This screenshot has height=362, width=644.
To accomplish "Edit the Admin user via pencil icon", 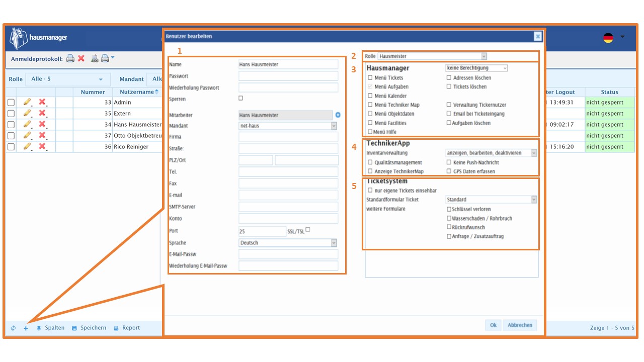I will pyautogui.click(x=27, y=102).
